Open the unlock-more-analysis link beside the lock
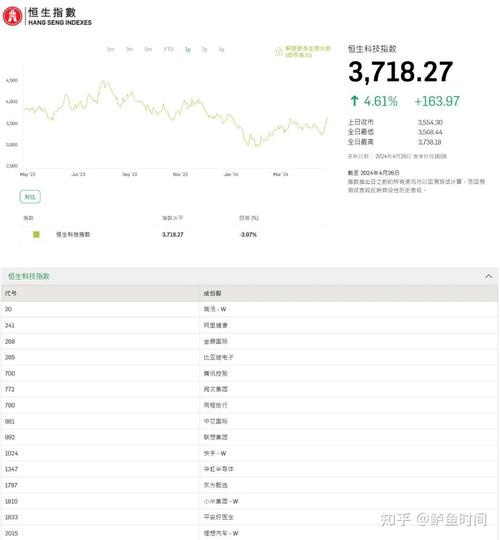The width and height of the screenshot is (500, 540). click(x=308, y=52)
